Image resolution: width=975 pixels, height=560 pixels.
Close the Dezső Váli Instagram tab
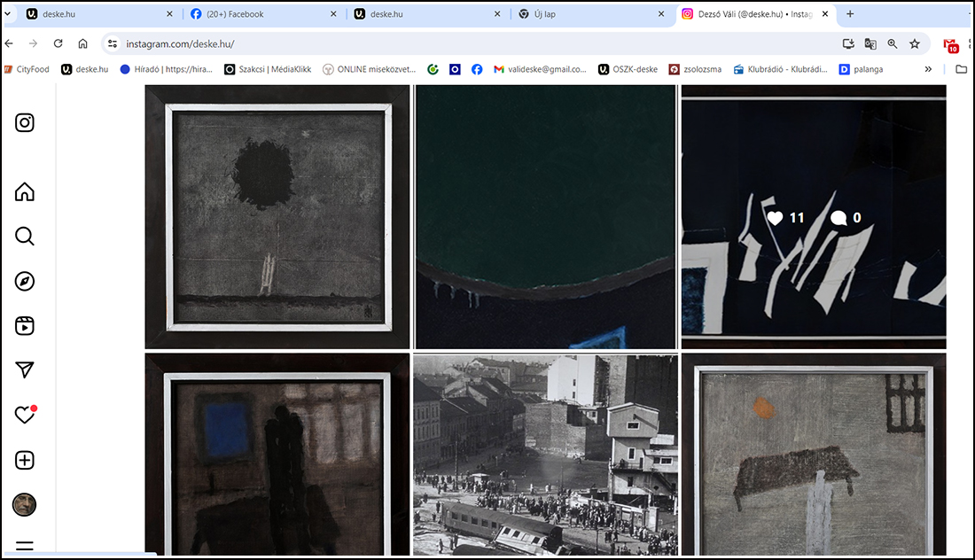(x=825, y=13)
